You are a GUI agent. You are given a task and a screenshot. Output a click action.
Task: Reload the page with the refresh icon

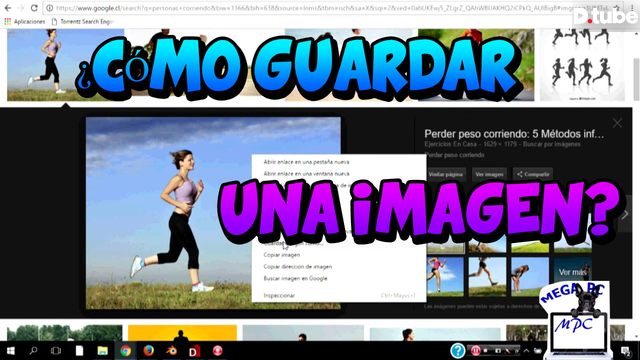point(34,8)
